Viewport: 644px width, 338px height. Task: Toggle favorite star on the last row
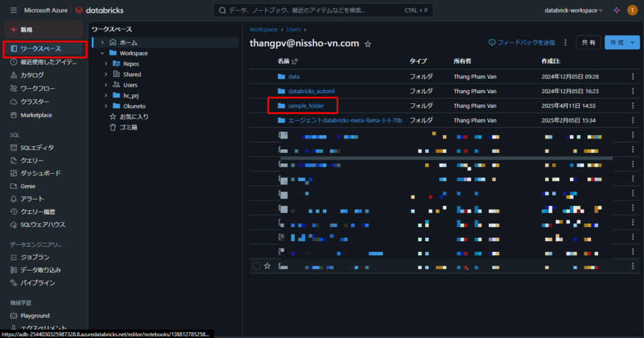click(x=267, y=266)
